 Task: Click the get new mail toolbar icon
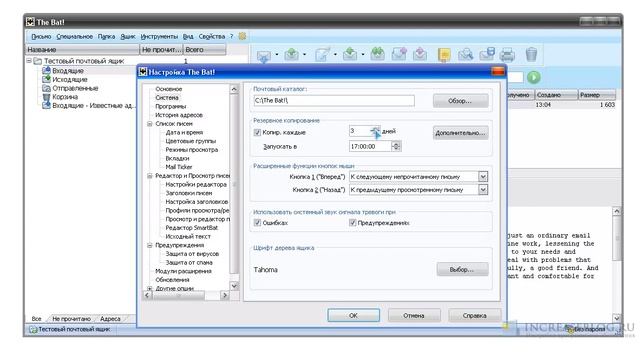(x=264, y=55)
